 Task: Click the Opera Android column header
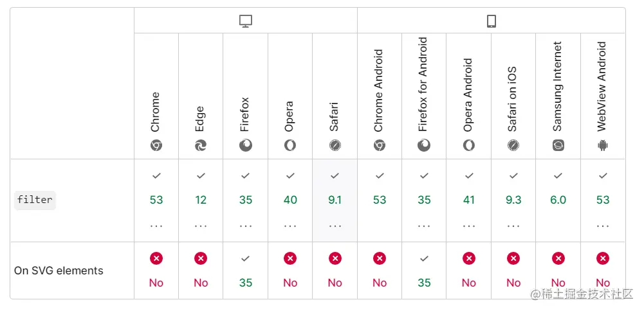[x=468, y=95]
